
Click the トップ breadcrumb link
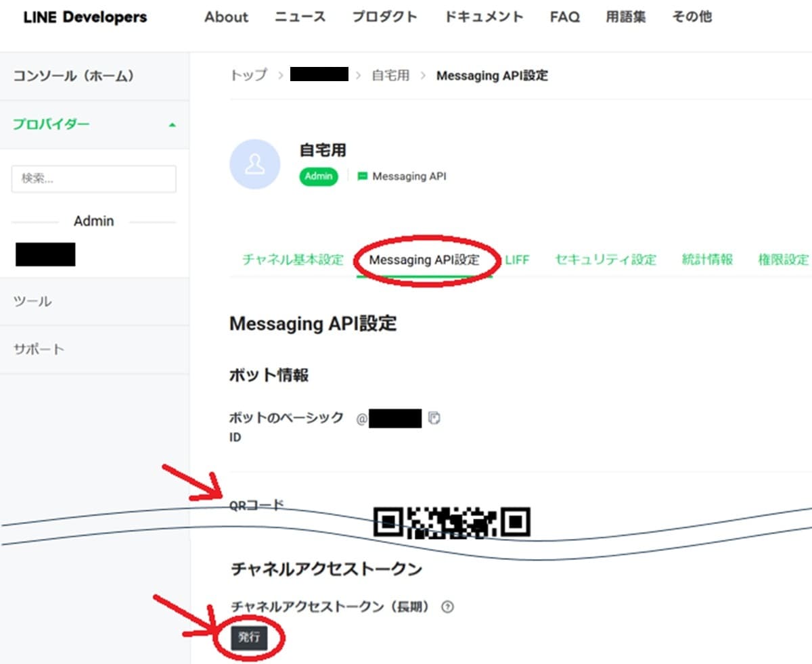(248, 75)
